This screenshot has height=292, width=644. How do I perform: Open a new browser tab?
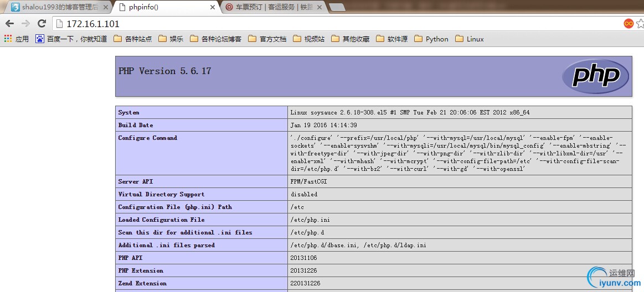(x=337, y=7)
